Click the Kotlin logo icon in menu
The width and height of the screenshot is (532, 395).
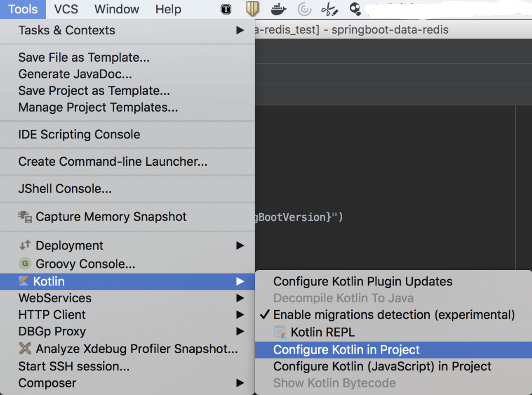click(24, 281)
